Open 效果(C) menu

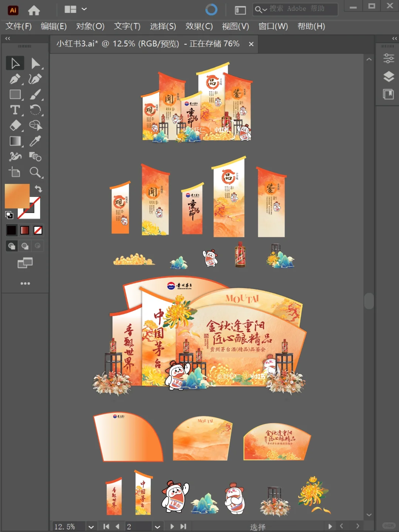(x=199, y=26)
